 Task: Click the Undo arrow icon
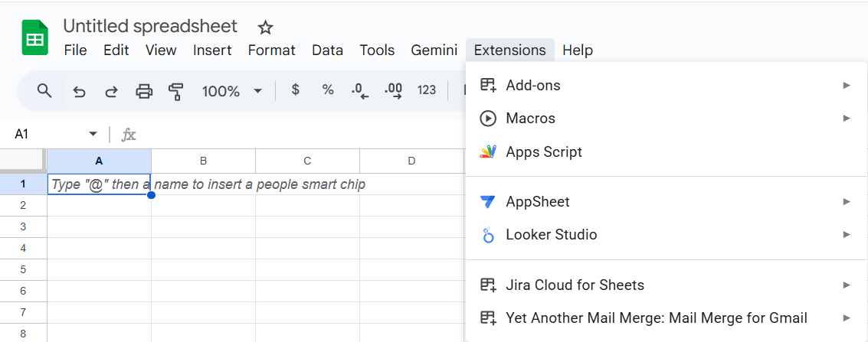coord(79,91)
